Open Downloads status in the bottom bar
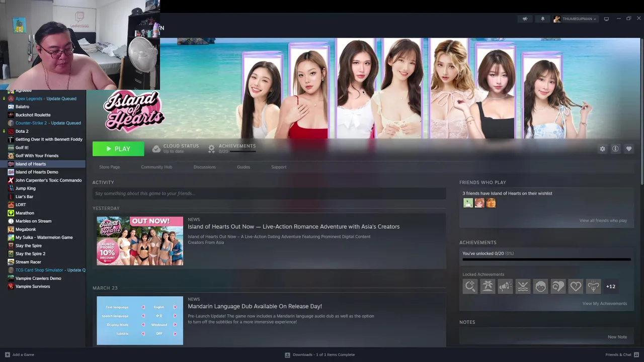This screenshot has height=362, width=644. point(320,354)
